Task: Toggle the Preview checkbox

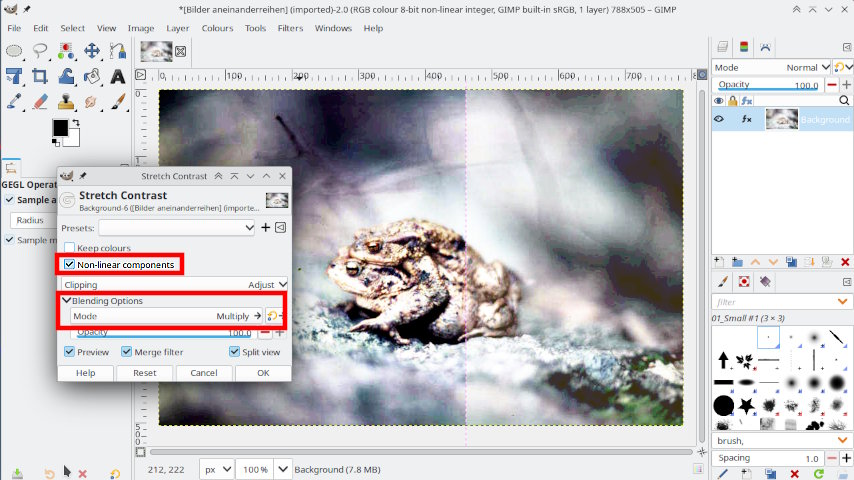Action: (69, 352)
